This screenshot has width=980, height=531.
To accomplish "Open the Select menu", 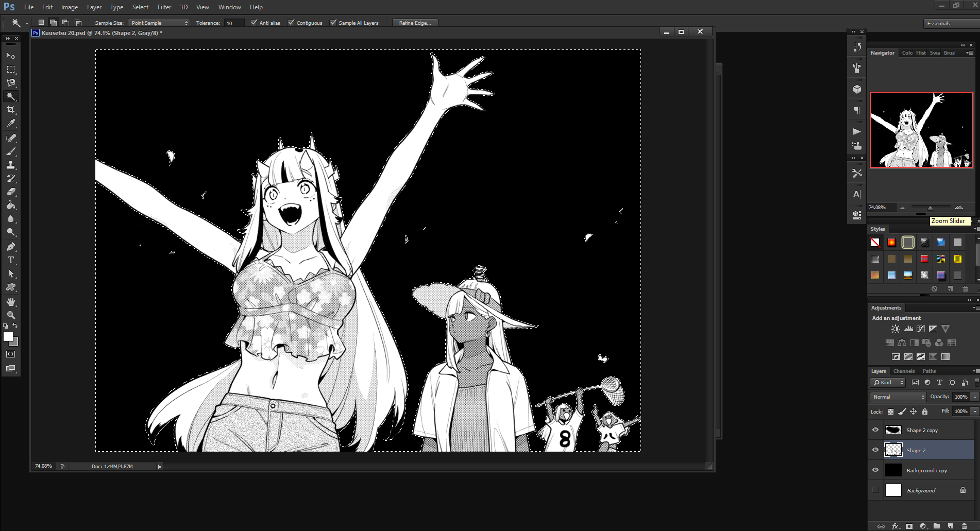I will 140,7.
